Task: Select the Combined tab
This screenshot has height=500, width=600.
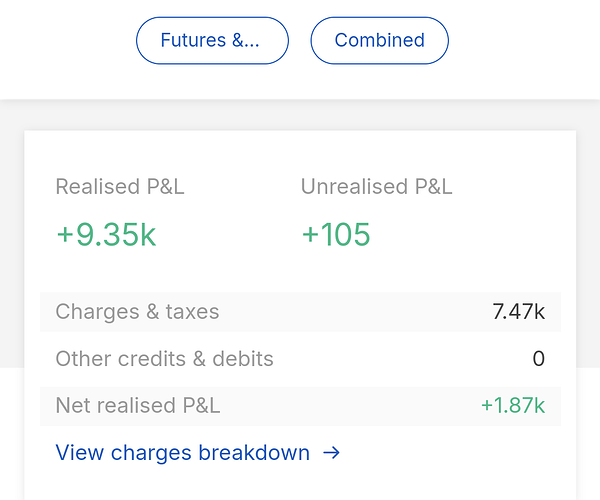Action: point(379,41)
